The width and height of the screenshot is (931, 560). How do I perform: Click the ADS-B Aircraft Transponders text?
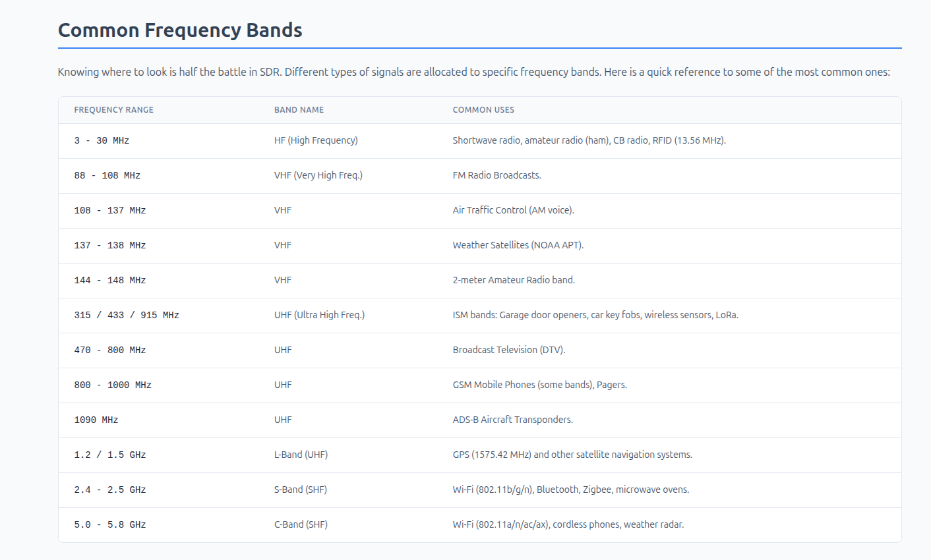coord(512,420)
